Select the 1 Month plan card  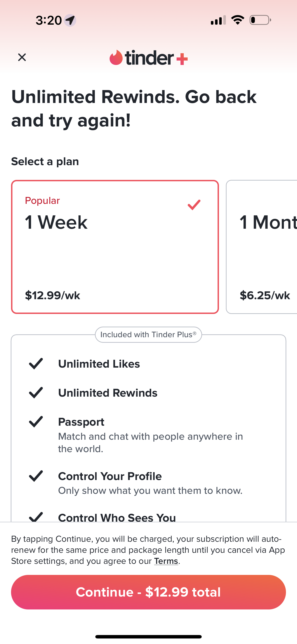[262, 247]
